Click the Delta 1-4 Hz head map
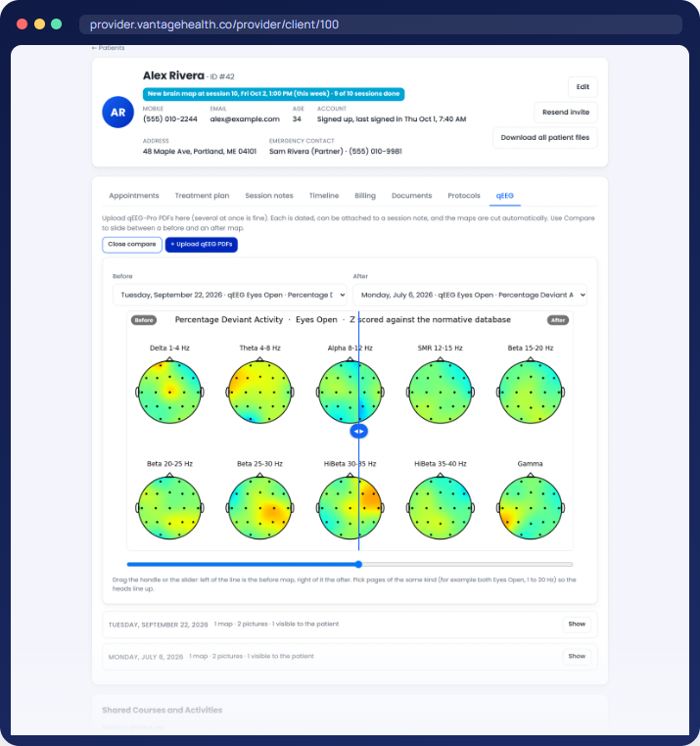This screenshot has width=700, height=746. [x=170, y=392]
